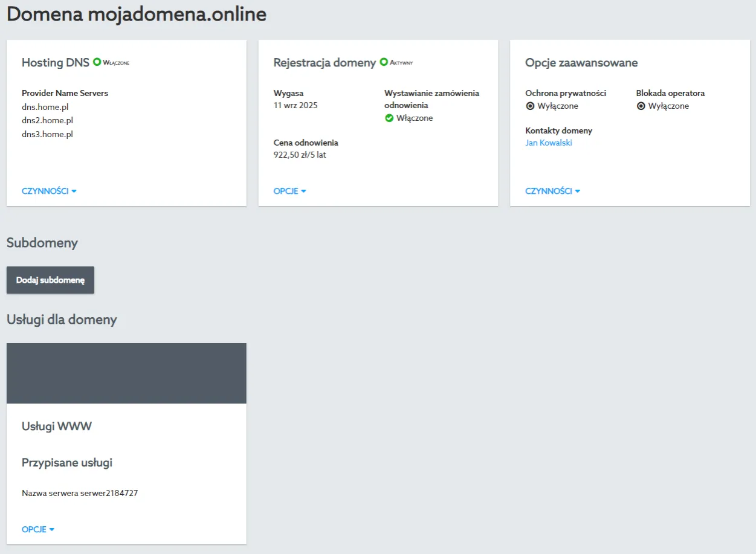Click the Domena mojadomena.online page heading
Viewport: 756px width, 554px height.
point(137,14)
